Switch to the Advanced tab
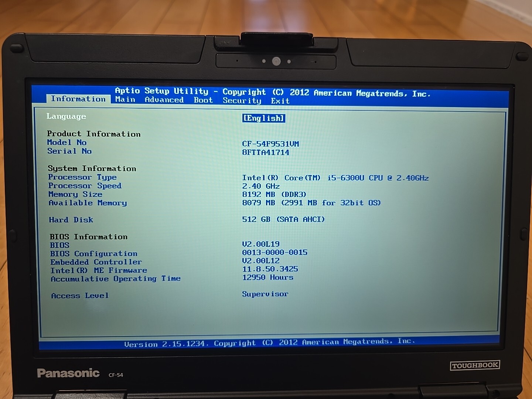This screenshot has height=399, width=532. [x=164, y=100]
